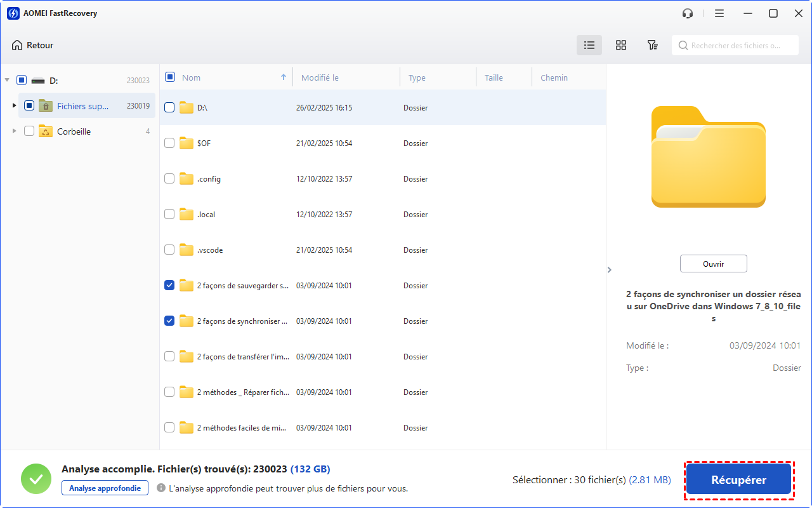Sort by the Type column

(417, 78)
